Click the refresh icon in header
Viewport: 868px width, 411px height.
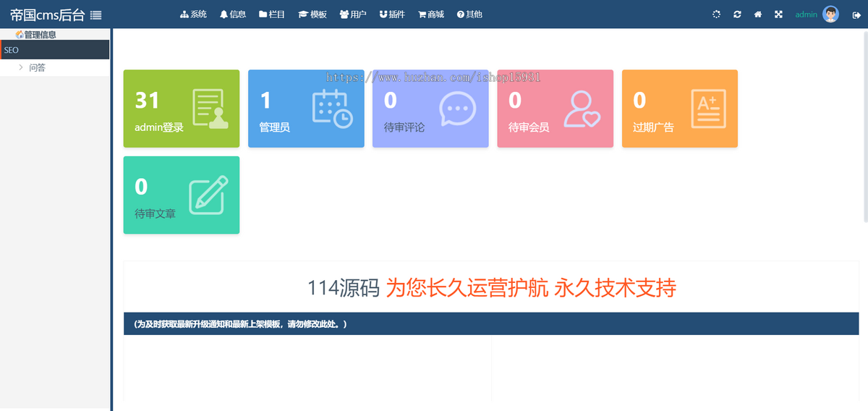pos(737,14)
